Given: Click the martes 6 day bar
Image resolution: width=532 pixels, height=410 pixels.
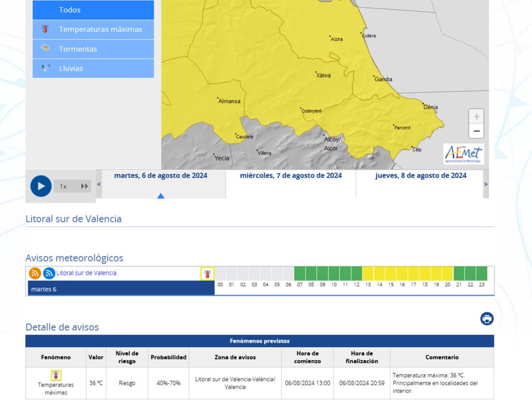Looking at the screenshot, I should click(x=121, y=289).
